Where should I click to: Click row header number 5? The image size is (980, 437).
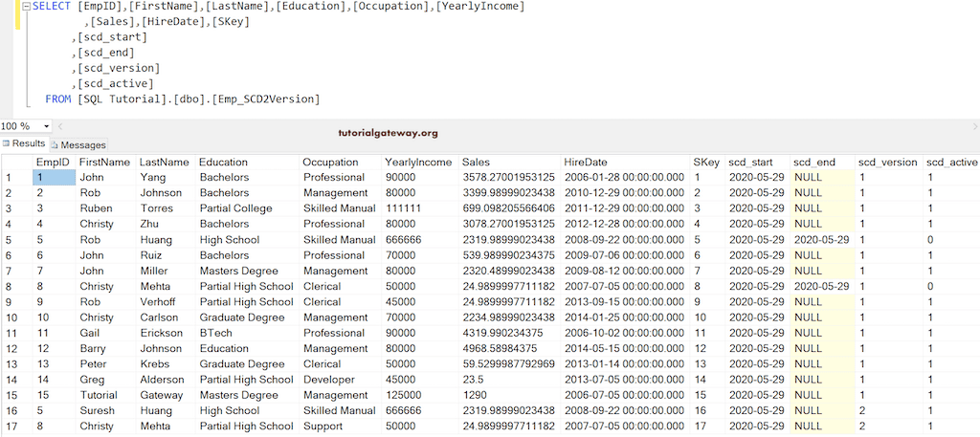[16, 240]
